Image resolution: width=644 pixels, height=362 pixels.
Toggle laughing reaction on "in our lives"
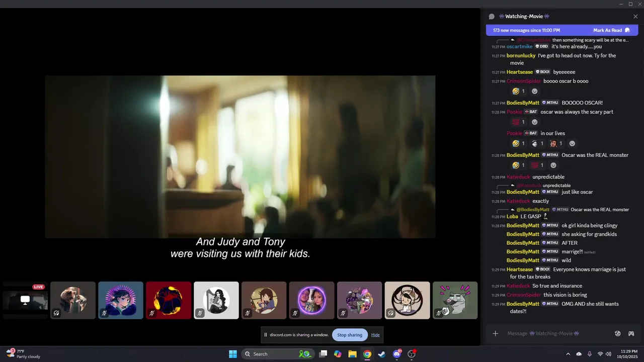click(518, 144)
